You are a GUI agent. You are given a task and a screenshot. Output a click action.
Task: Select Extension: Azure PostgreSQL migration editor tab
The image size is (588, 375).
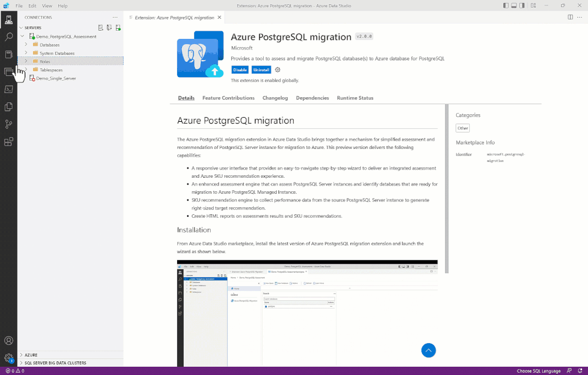(174, 17)
